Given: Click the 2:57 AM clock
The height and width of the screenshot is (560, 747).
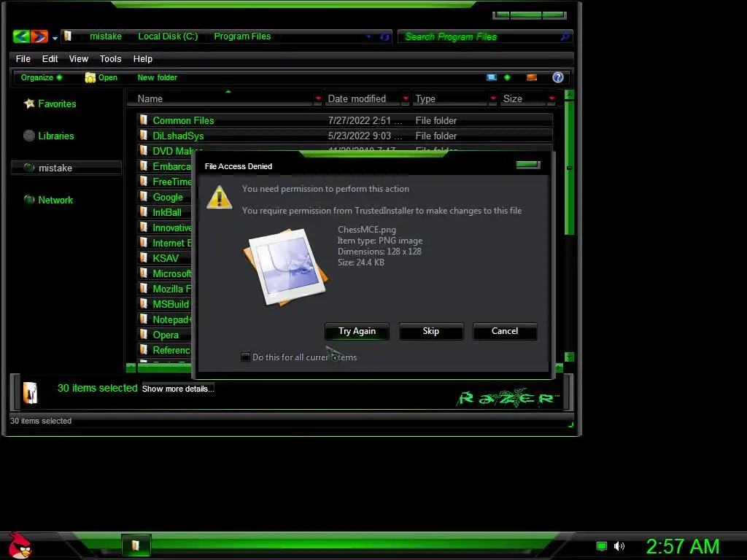Looking at the screenshot, I should pos(683,546).
